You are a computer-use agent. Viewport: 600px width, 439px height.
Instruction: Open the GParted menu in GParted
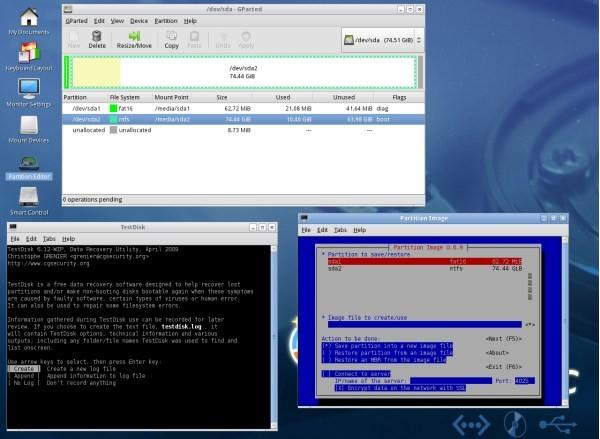click(76, 21)
